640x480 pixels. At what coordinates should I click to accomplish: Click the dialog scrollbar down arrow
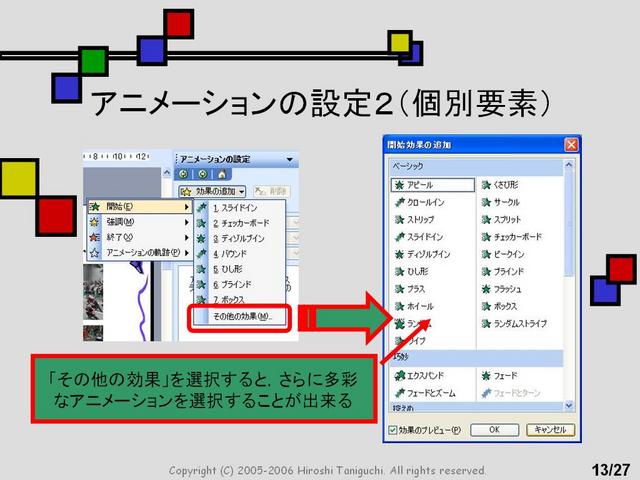[569, 406]
